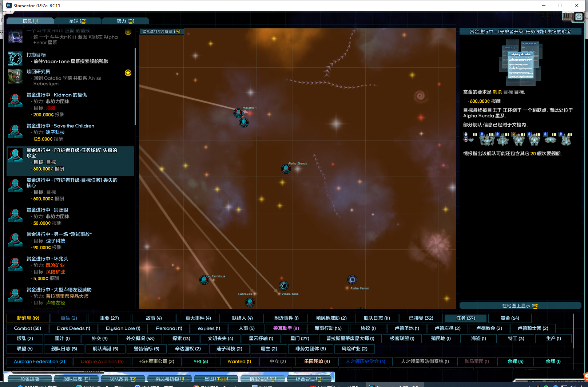Select the 任务 (37) filter tag
Image resolution: width=588 pixels, height=387 pixels.
465,318
